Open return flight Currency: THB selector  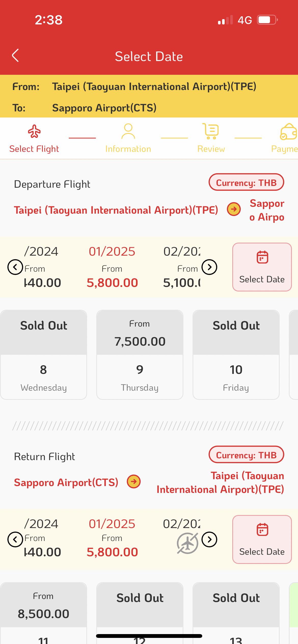[246, 455]
